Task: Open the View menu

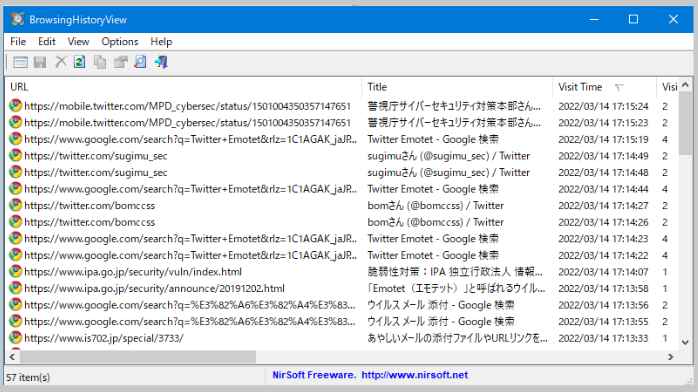Action: pos(78,41)
